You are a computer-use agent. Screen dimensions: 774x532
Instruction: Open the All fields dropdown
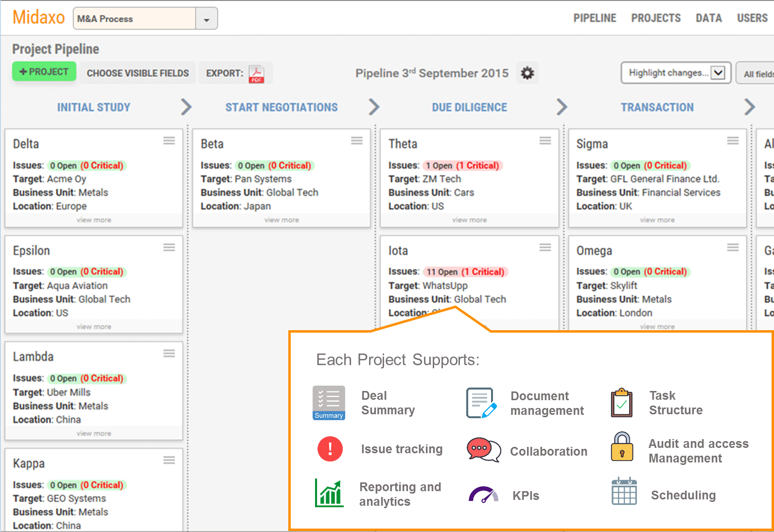(756, 73)
